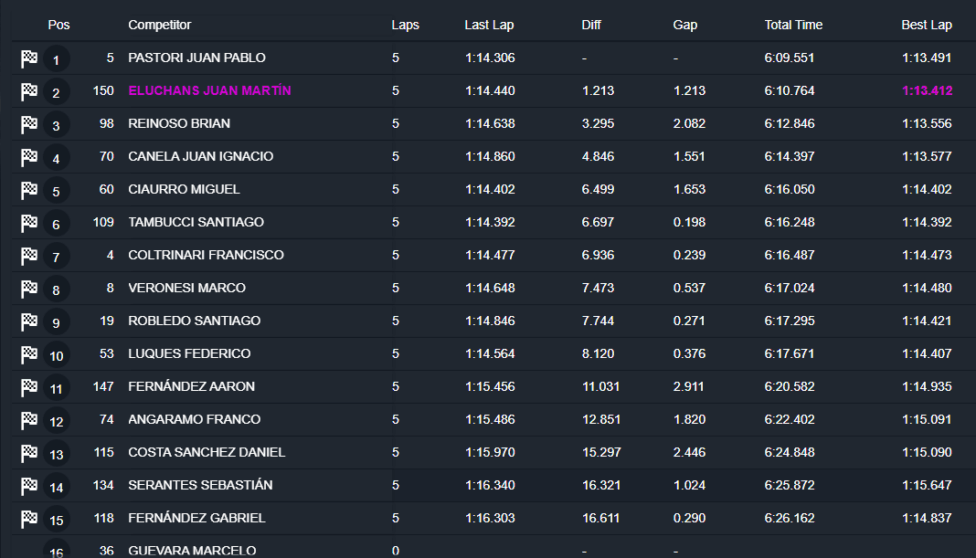The height and width of the screenshot is (558, 976).
Task: Select the position 16 badge for Guevara Marcelo
Action: [56, 551]
